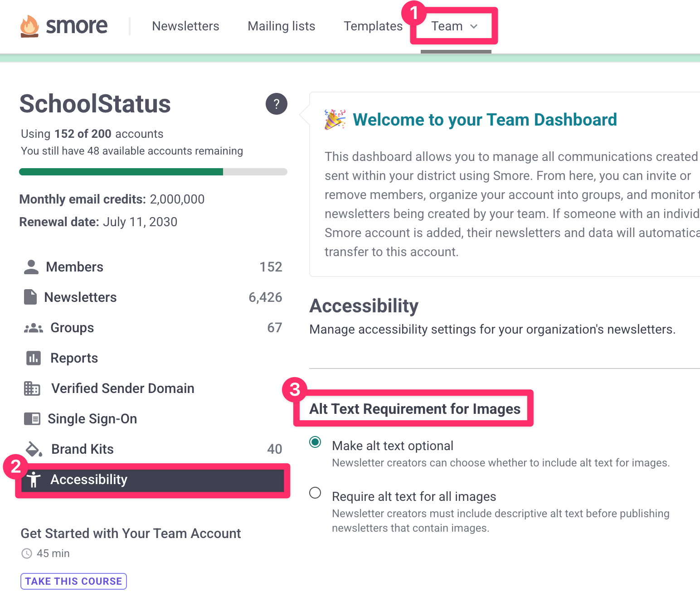Click the Newsletters count 6,426
The image size is (700, 611).
(266, 297)
